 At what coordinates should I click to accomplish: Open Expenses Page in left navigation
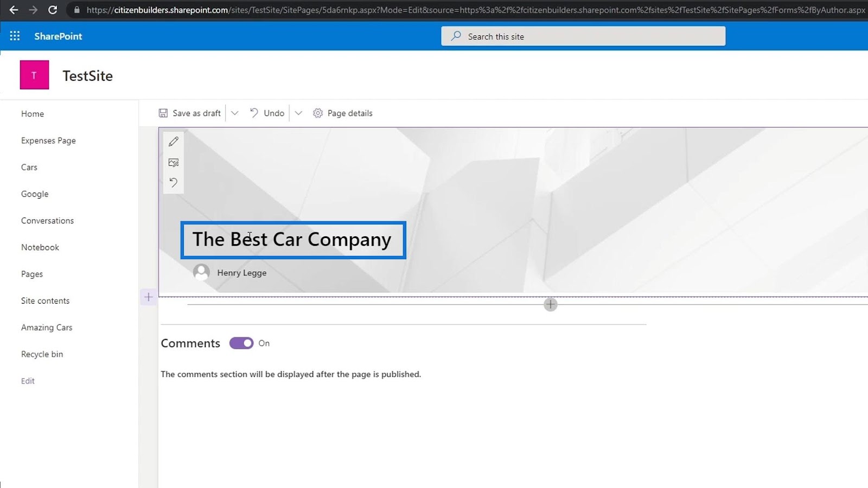tap(48, 140)
